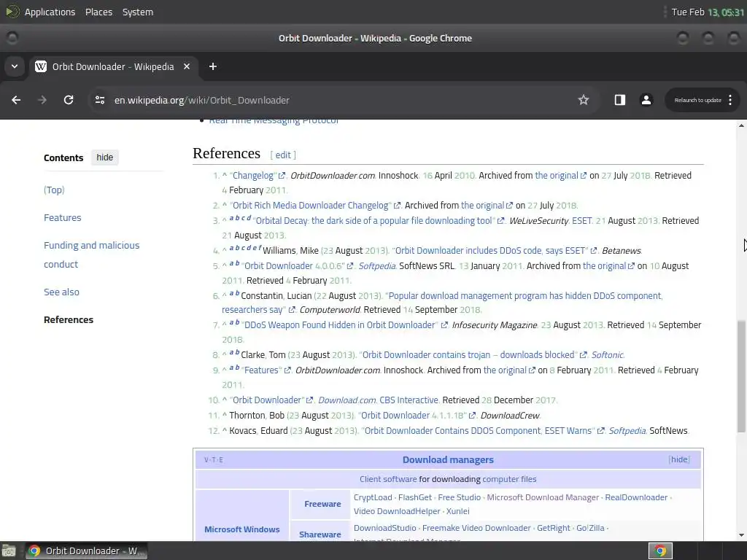This screenshot has height=560, width=747.
Task: Open Download.com link in reference 10
Action: pyautogui.click(x=347, y=400)
